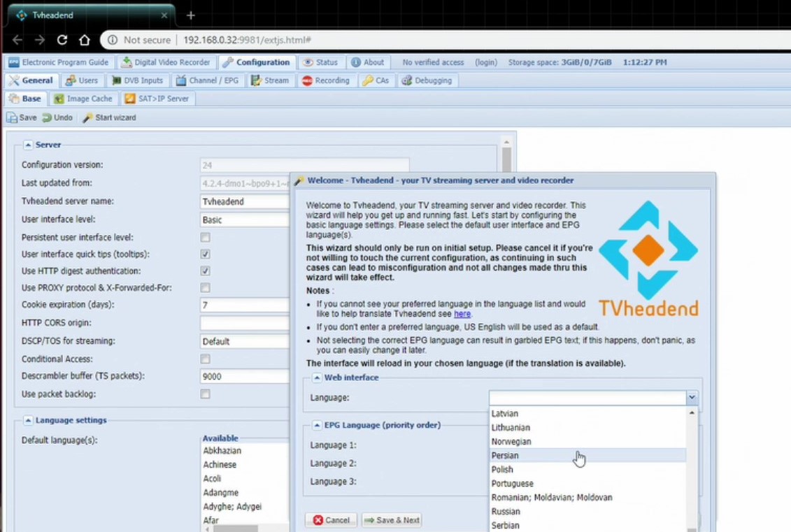The height and width of the screenshot is (532, 791).
Task: Toggle Use HTTP digest authentication checkbox
Action: coord(206,271)
